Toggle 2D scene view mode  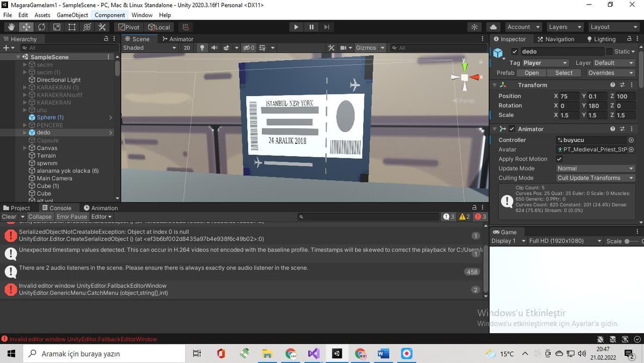187,48
